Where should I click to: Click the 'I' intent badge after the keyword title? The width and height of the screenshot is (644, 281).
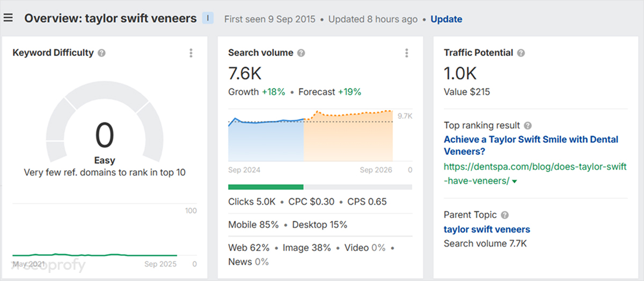pyautogui.click(x=208, y=18)
